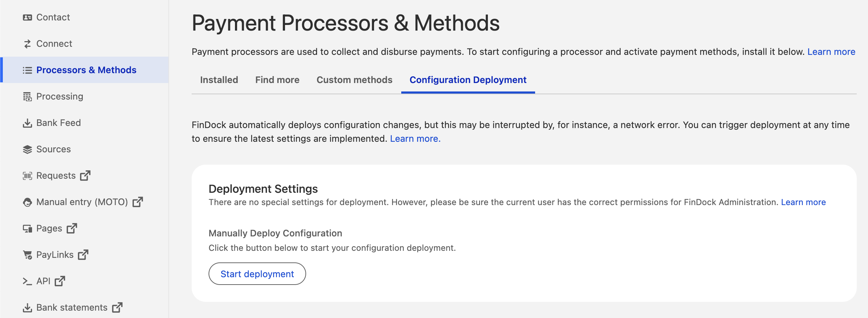Open Requests via its external link icon
The height and width of the screenshot is (318, 868).
click(x=85, y=175)
